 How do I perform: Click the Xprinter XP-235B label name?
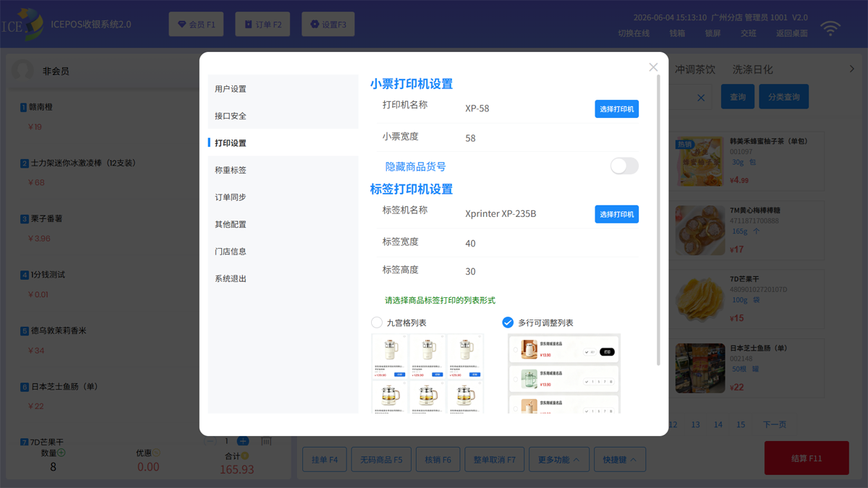pyautogui.click(x=501, y=214)
